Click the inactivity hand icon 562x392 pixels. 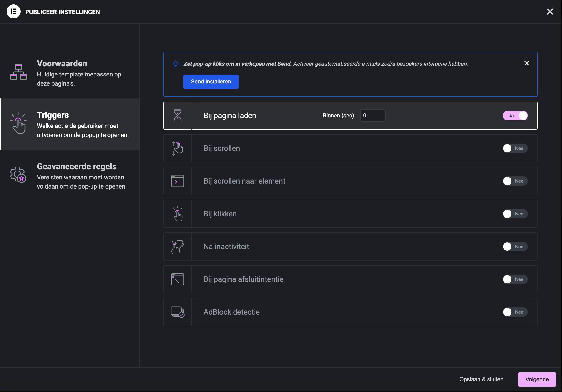(177, 247)
